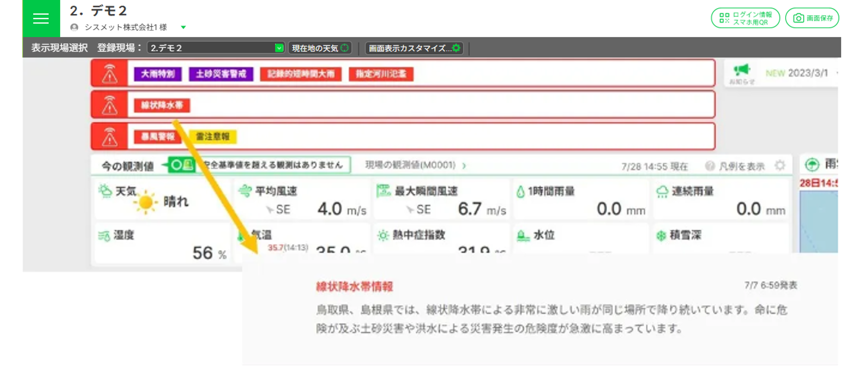Open 現場の観測値(M0001) link
Viewport: 868px width, 387px height.
pyautogui.click(x=414, y=165)
